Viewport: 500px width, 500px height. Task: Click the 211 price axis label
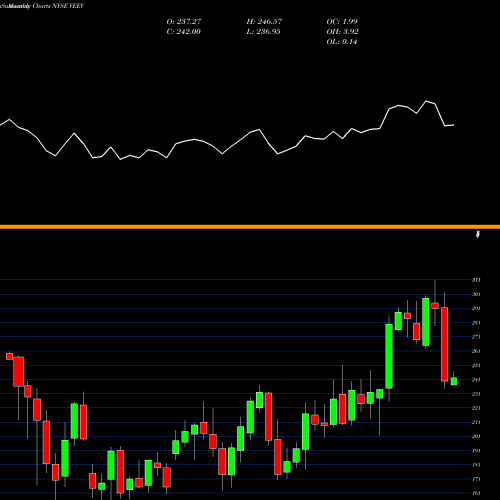pyautogui.click(x=476, y=422)
